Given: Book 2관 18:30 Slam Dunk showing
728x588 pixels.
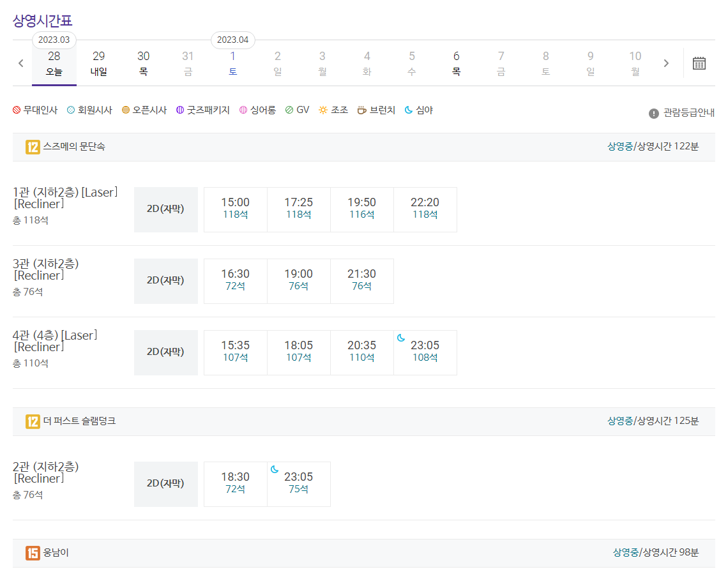Looking at the screenshot, I should point(236,483).
